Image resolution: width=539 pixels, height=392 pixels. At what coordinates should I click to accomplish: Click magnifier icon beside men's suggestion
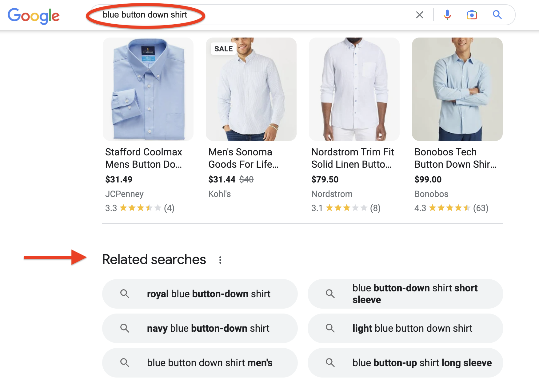pos(125,363)
